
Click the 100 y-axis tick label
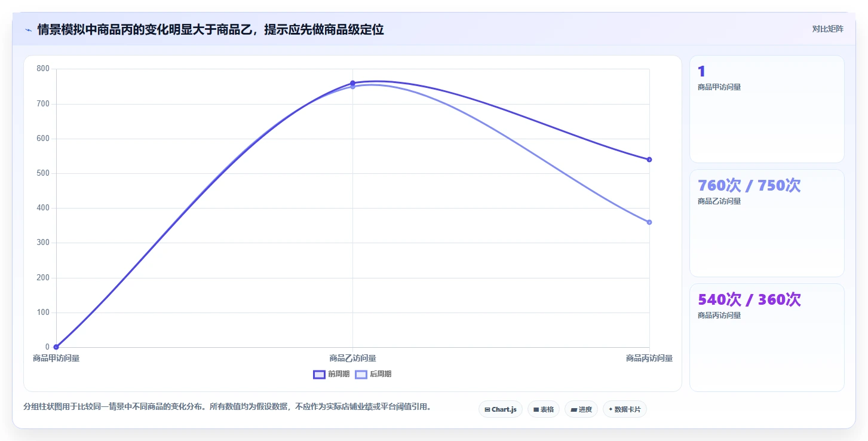tap(43, 313)
